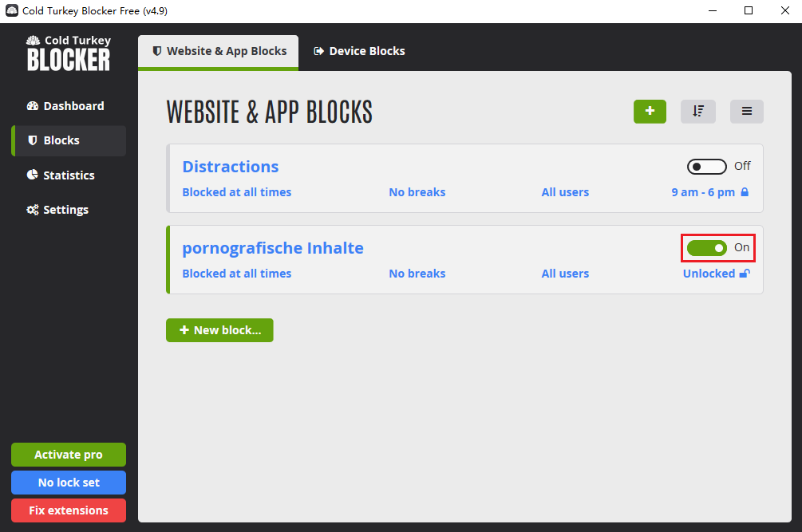Open the Distractions block title link
Image resolution: width=802 pixels, height=532 pixels.
point(231,167)
